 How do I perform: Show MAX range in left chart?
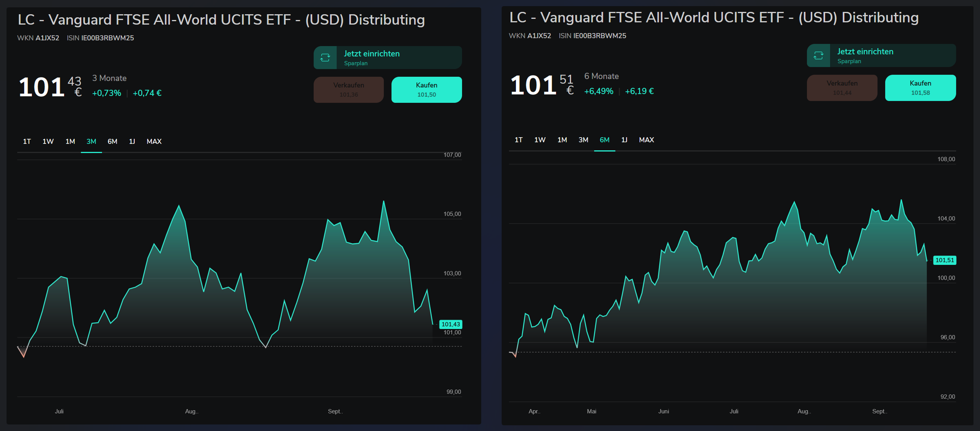pyautogui.click(x=154, y=142)
